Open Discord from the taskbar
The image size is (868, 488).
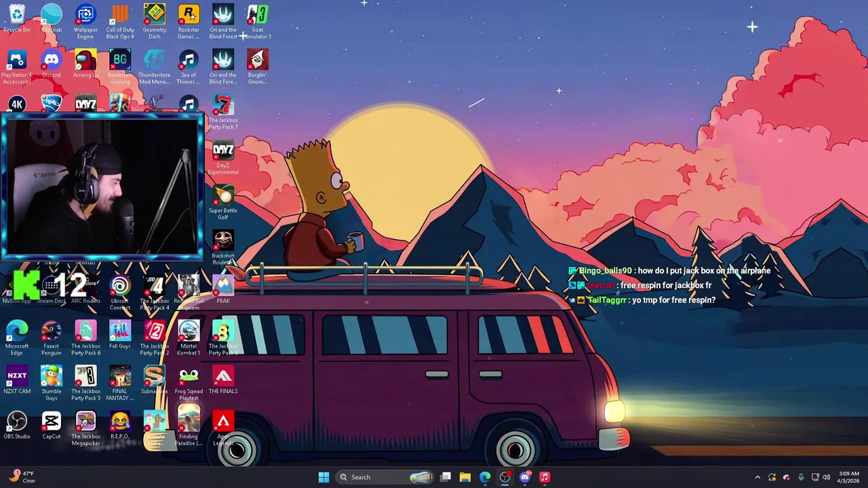(x=525, y=477)
